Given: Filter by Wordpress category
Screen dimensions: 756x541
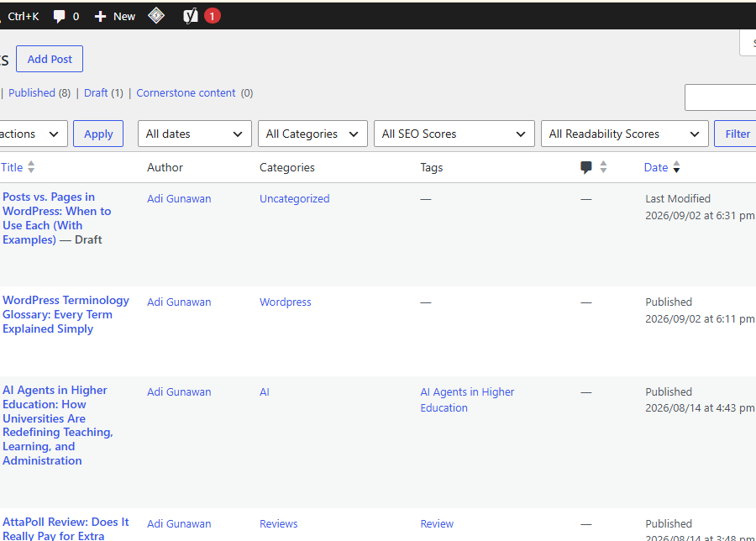Looking at the screenshot, I should click(x=286, y=302).
